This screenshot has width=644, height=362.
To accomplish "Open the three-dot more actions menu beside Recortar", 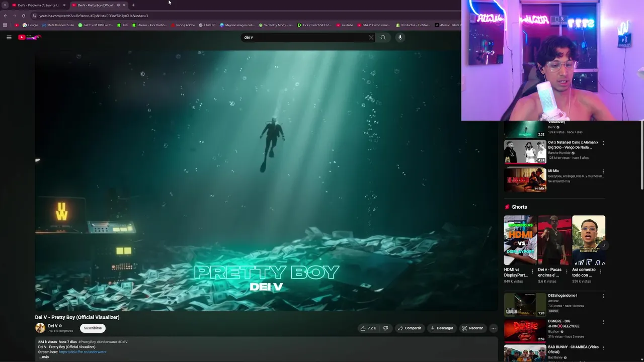I will coord(493,328).
